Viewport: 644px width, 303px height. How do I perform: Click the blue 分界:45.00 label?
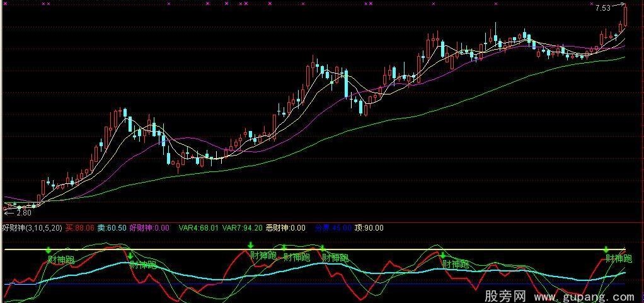point(333,228)
